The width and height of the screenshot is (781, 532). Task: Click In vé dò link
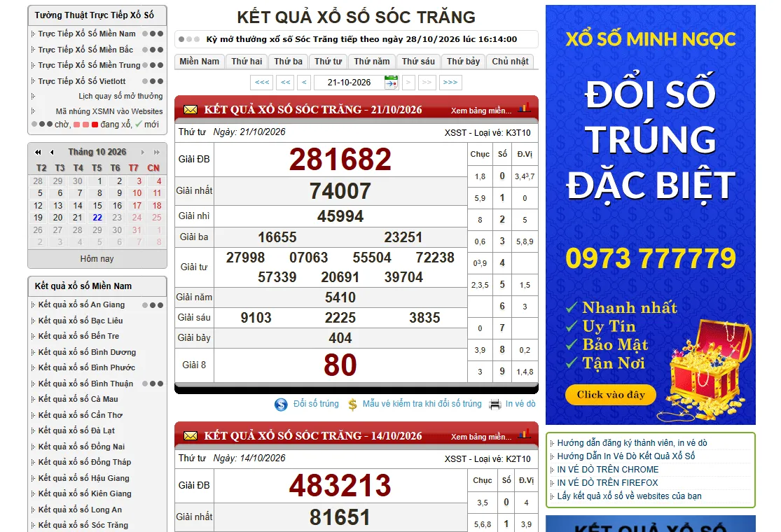pos(520,404)
